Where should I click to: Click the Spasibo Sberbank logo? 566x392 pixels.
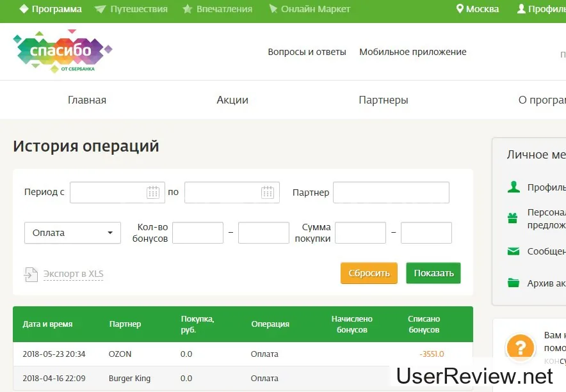tap(62, 51)
